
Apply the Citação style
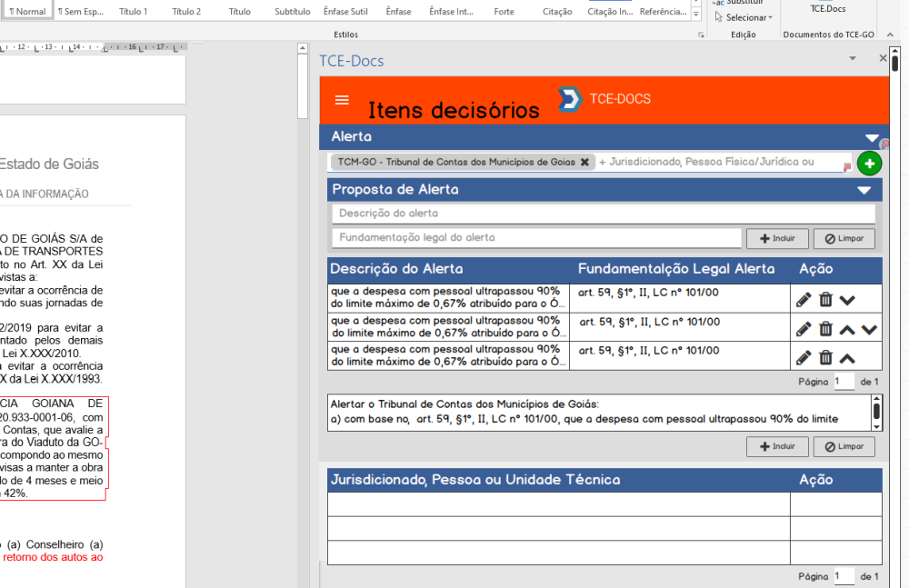(x=557, y=12)
